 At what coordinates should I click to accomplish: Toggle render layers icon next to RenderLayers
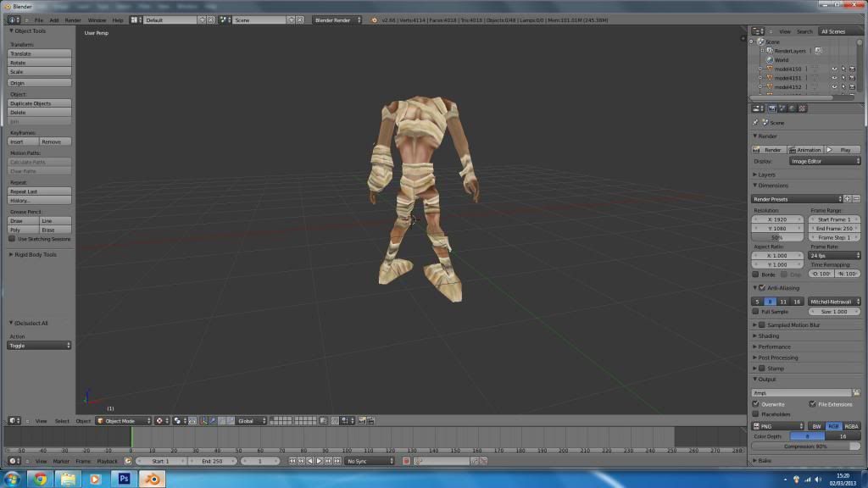pyautogui.click(x=818, y=51)
